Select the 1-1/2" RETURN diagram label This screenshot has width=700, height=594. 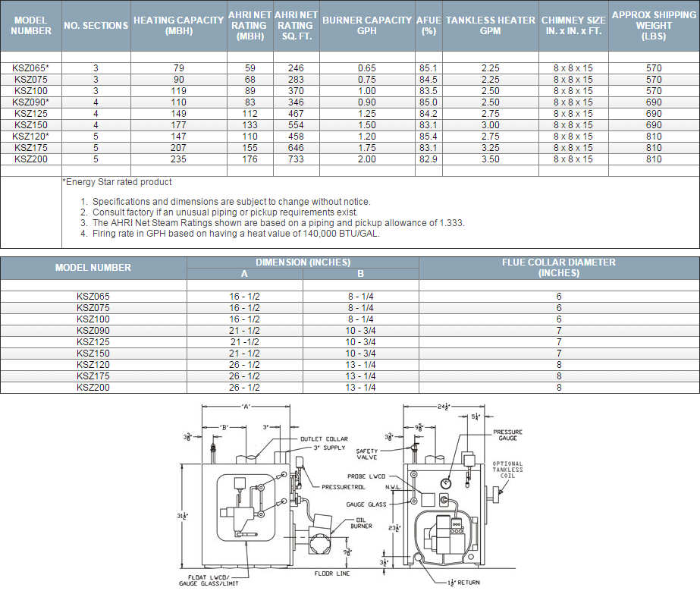pos(464,583)
